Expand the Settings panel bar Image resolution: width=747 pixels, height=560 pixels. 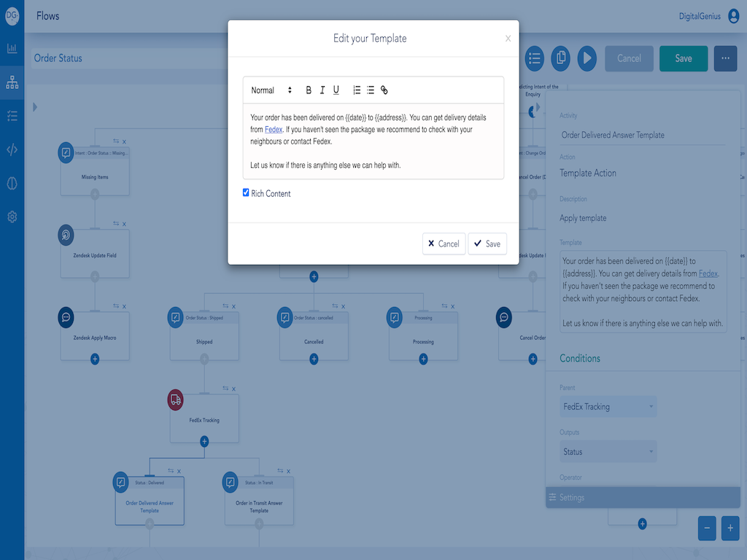[643, 497]
